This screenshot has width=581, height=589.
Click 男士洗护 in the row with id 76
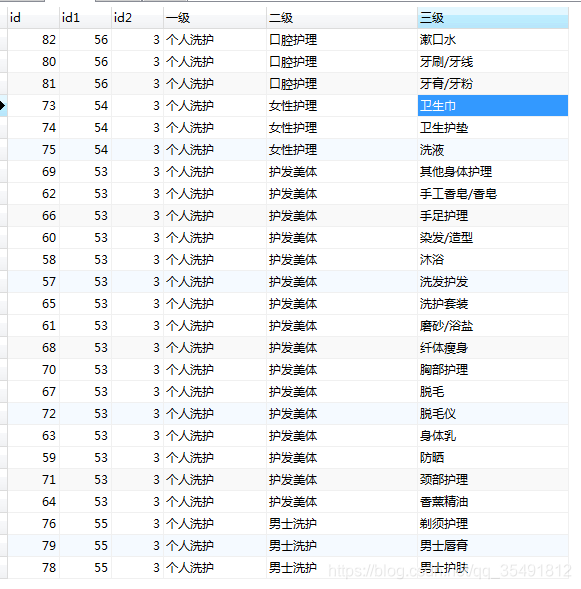pyautogui.click(x=342, y=524)
